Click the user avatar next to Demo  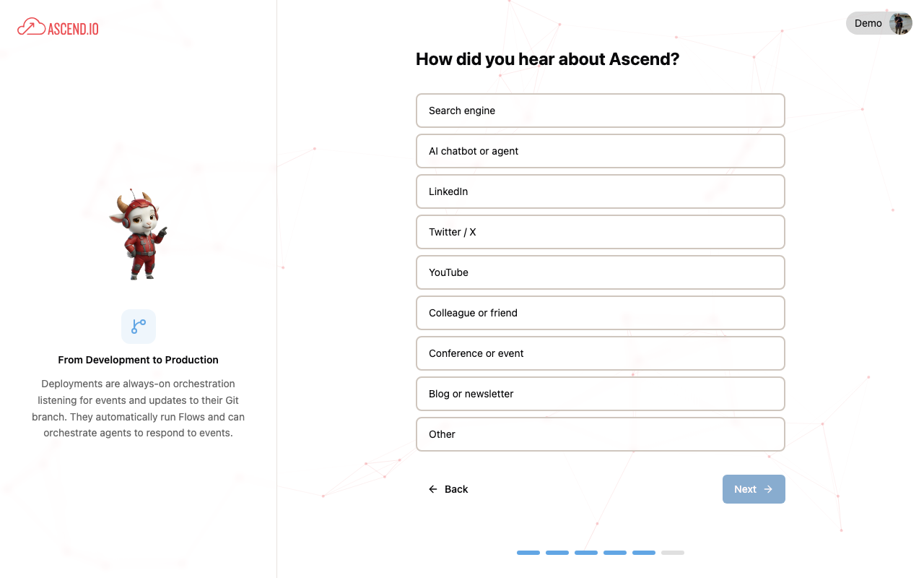[899, 23]
